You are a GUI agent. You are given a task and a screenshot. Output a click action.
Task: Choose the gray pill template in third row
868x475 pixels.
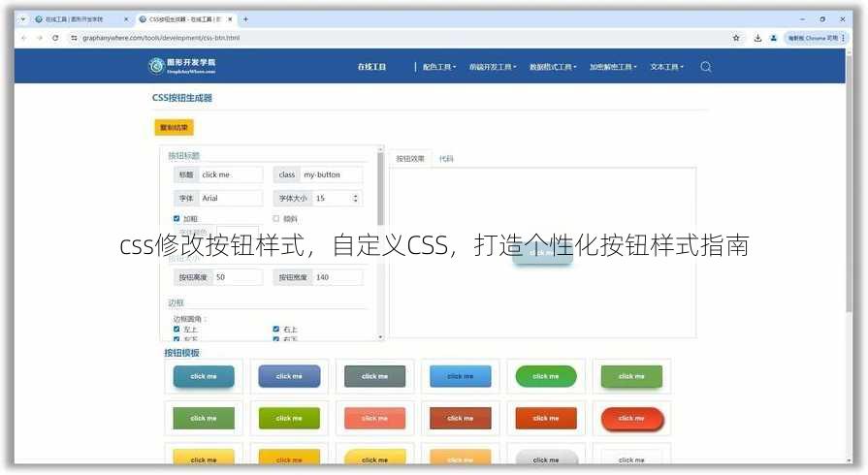(x=546, y=458)
